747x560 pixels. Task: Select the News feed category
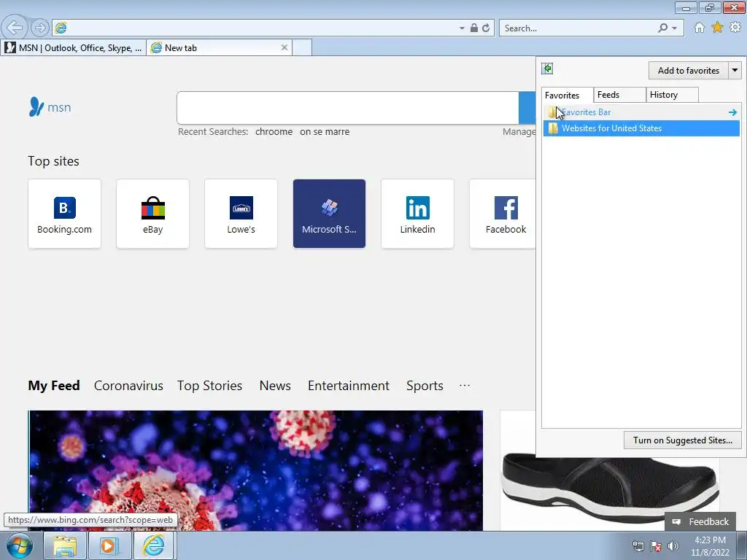point(275,385)
